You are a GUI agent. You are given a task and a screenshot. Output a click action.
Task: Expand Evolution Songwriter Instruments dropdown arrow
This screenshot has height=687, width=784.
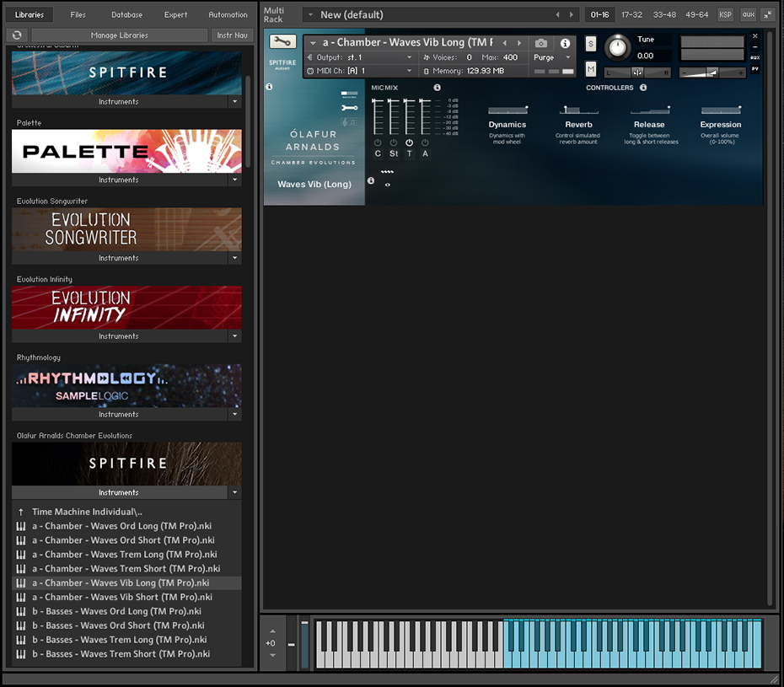234,258
